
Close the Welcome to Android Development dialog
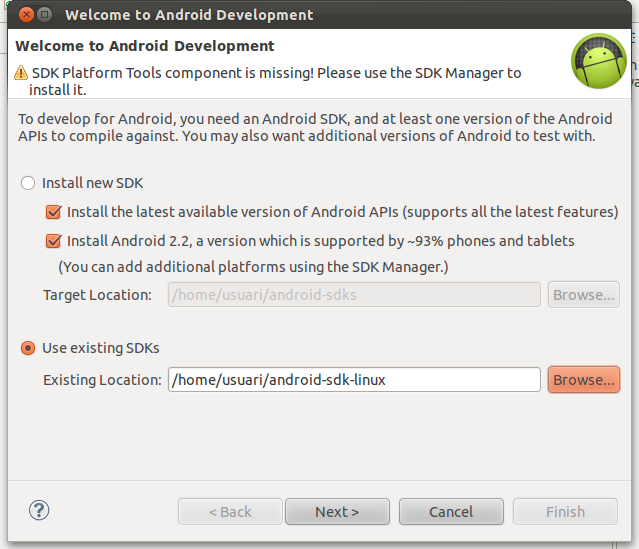[x=23, y=15]
